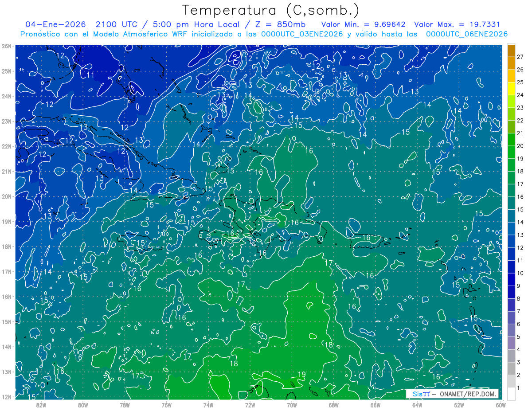Select the date text "04-Ene-2026"
Viewport: 532px width, 411px height.
tap(55, 24)
